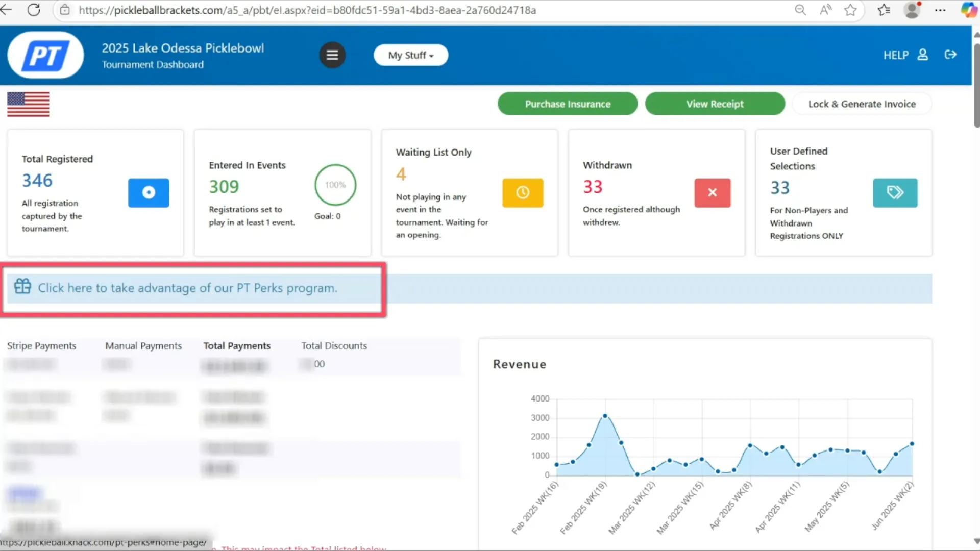980x551 pixels.
Task: Click the United States flag icon
Action: (28, 104)
